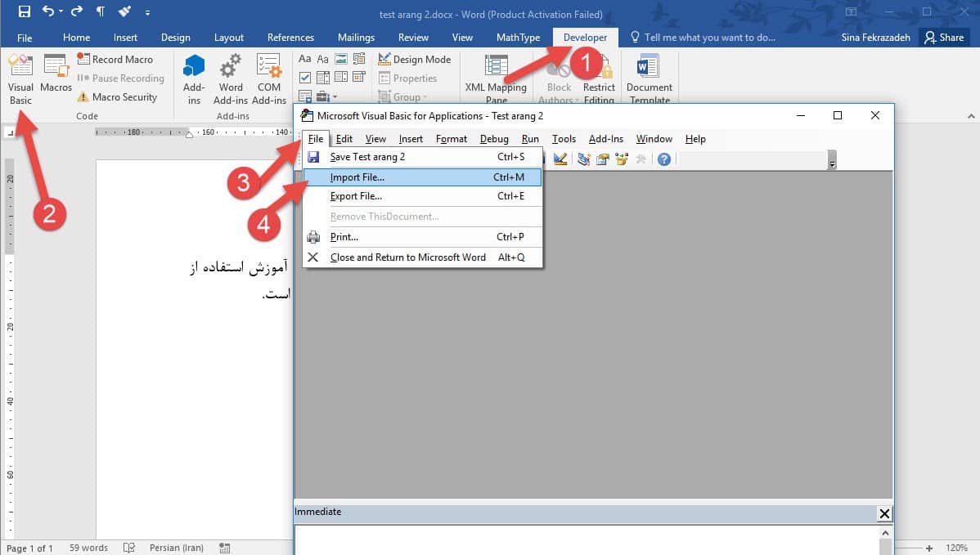Select Import File... from the File menu
This screenshot has height=555, width=980.
pyautogui.click(x=357, y=177)
